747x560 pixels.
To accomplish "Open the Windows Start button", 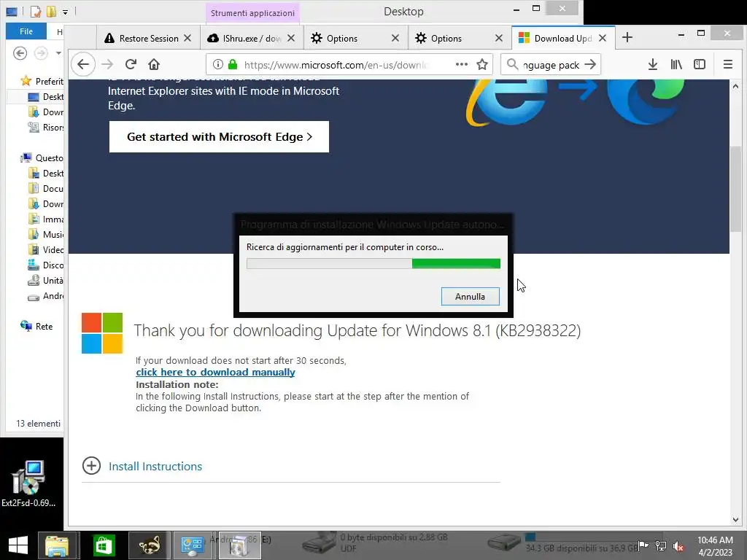I will click(18, 545).
